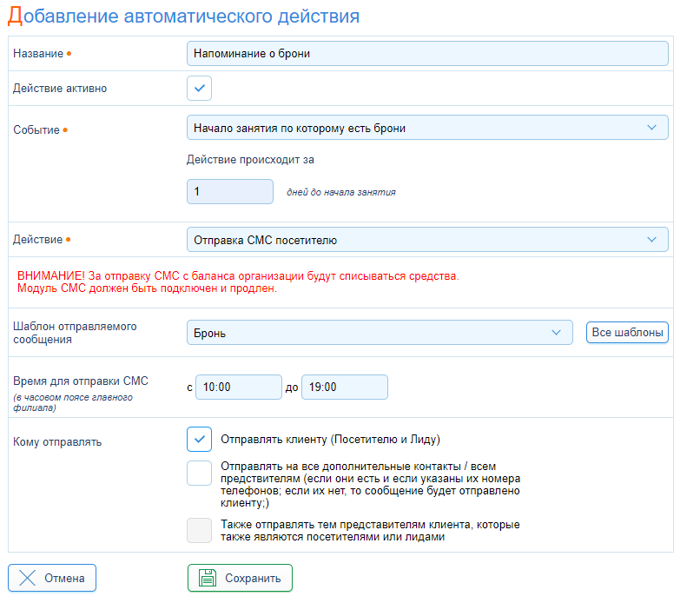Save the automatic action with Сохранить
700x603 pixels.
(x=240, y=578)
